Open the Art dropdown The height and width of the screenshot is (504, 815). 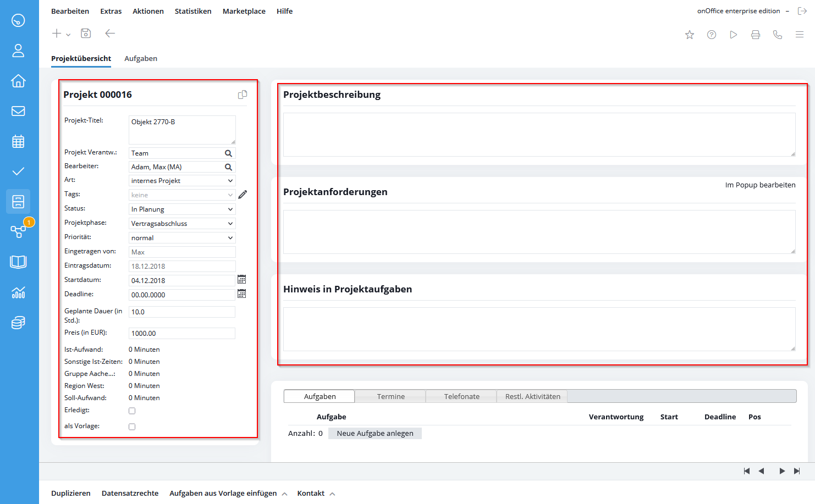182,181
